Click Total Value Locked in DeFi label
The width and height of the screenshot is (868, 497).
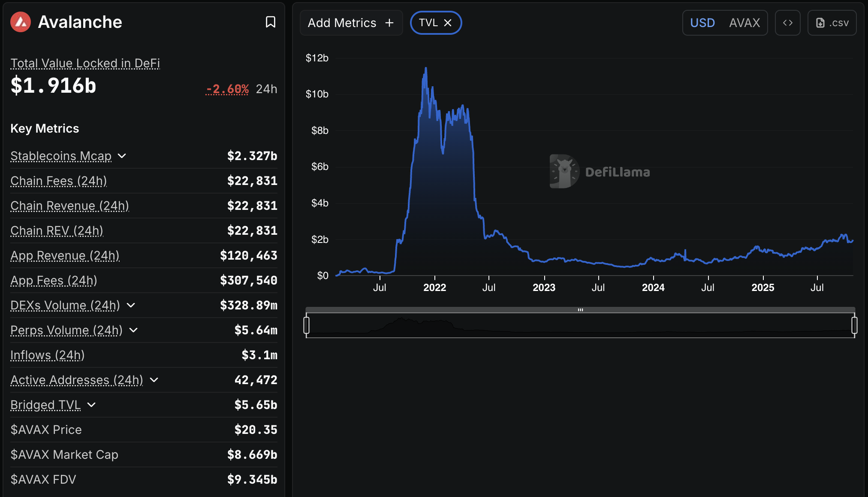pyautogui.click(x=85, y=63)
